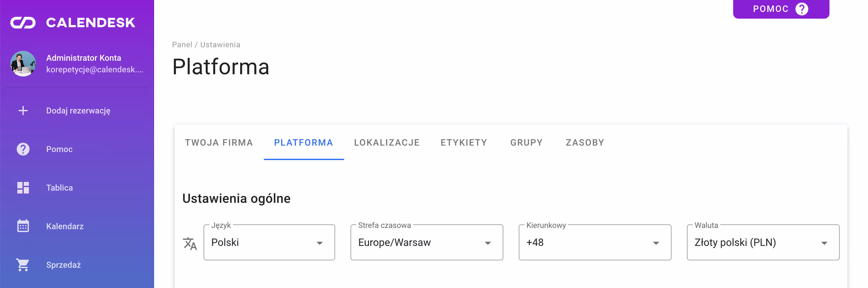Open Panel from the breadcrumb
Viewport: 868px width, 288px height.
182,44
